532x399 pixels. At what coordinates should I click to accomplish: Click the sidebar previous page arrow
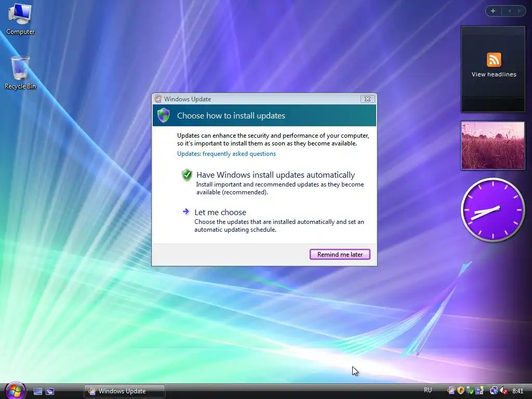coord(509,11)
